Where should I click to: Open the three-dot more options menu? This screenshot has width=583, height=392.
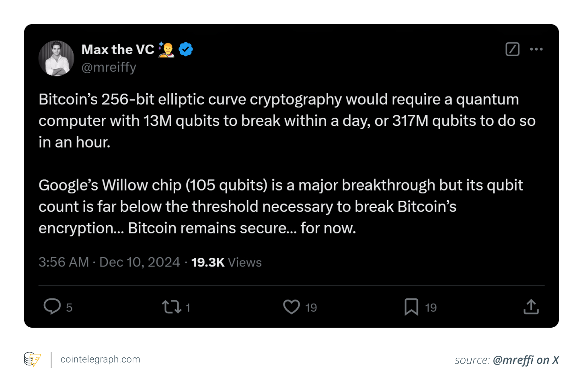tap(536, 49)
